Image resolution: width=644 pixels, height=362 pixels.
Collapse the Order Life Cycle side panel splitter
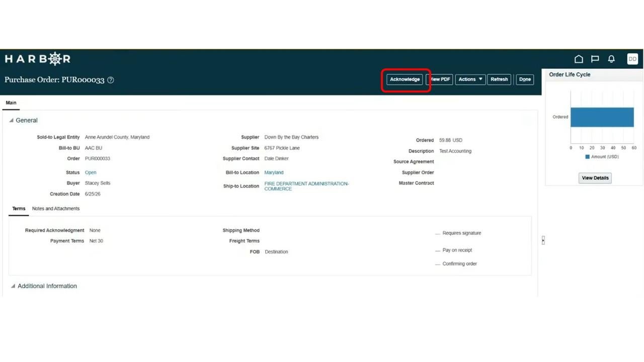click(x=543, y=240)
